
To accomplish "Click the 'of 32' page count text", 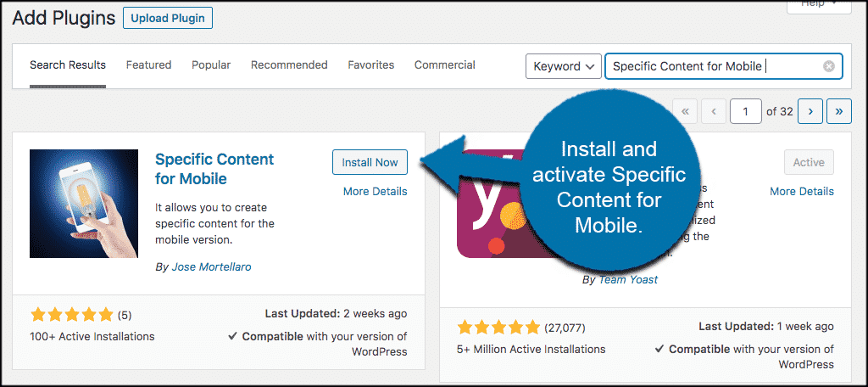I will tap(780, 111).
